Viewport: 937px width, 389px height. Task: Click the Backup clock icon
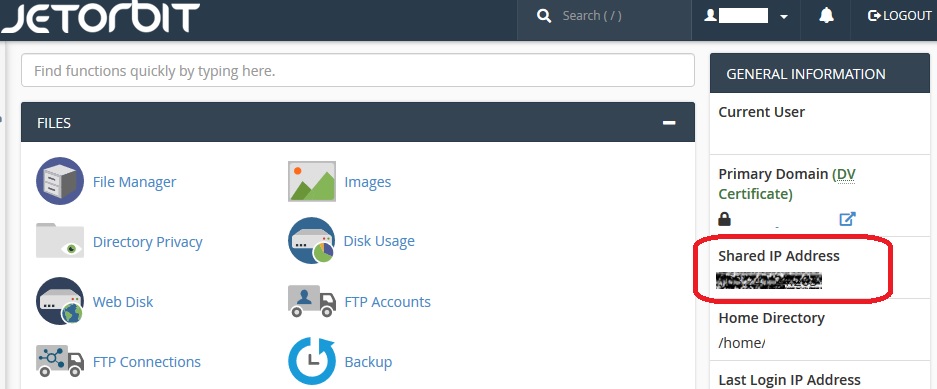pyautogui.click(x=311, y=361)
